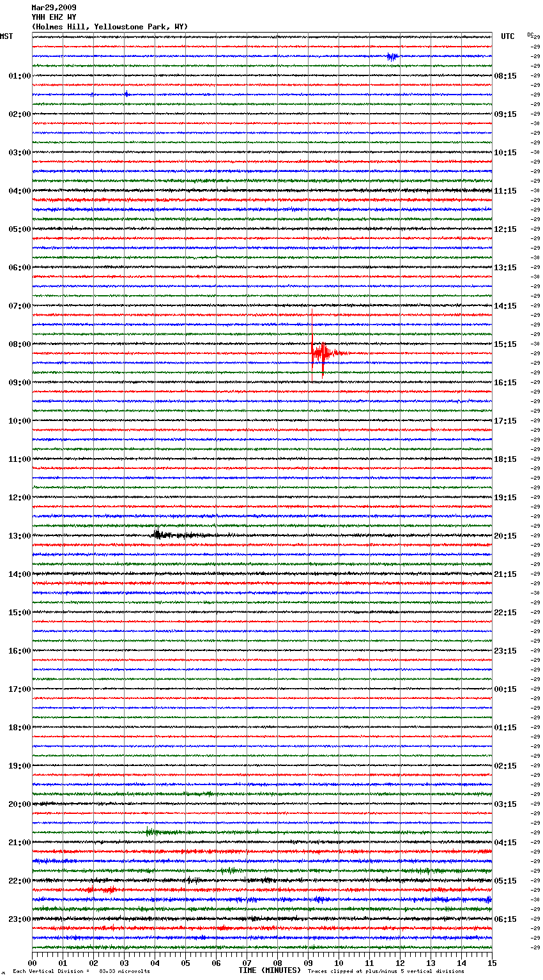The height and width of the screenshot is (980, 543).
Task: Click minute 09 on the time axis
Action: tap(308, 963)
